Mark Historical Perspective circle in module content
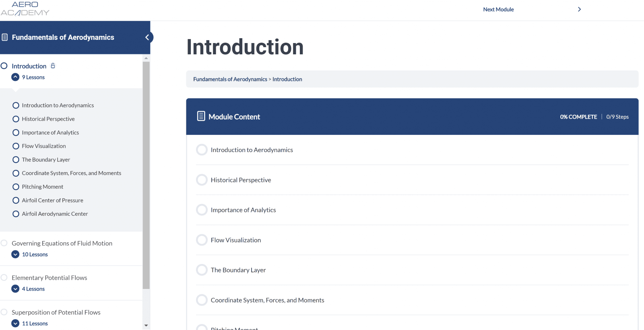The width and height of the screenshot is (644, 330). tap(202, 180)
